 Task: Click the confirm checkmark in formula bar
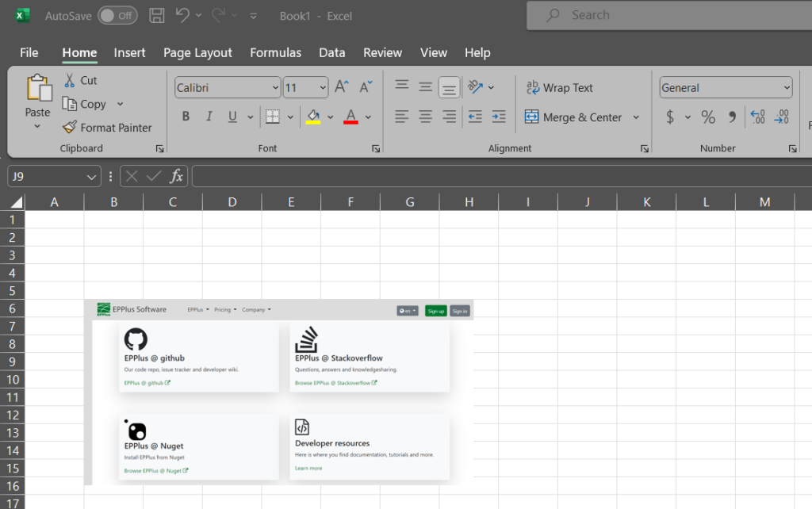[154, 177]
